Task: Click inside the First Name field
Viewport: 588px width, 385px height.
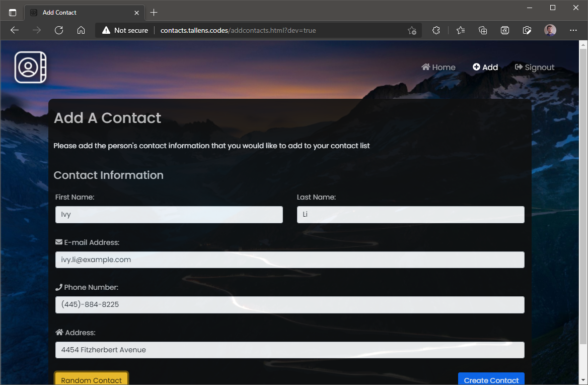Action: click(169, 214)
